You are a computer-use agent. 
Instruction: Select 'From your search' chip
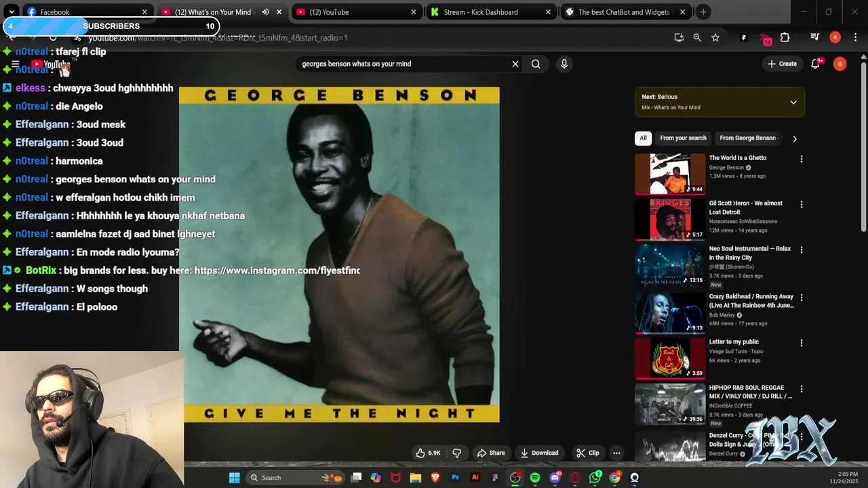pyautogui.click(x=683, y=138)
